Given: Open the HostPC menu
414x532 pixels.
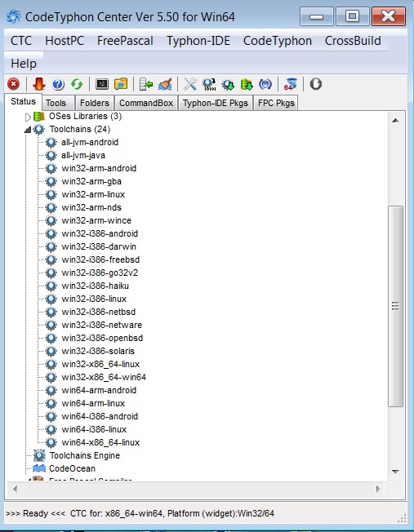Looking at the screenshot, I should (65, 41).
